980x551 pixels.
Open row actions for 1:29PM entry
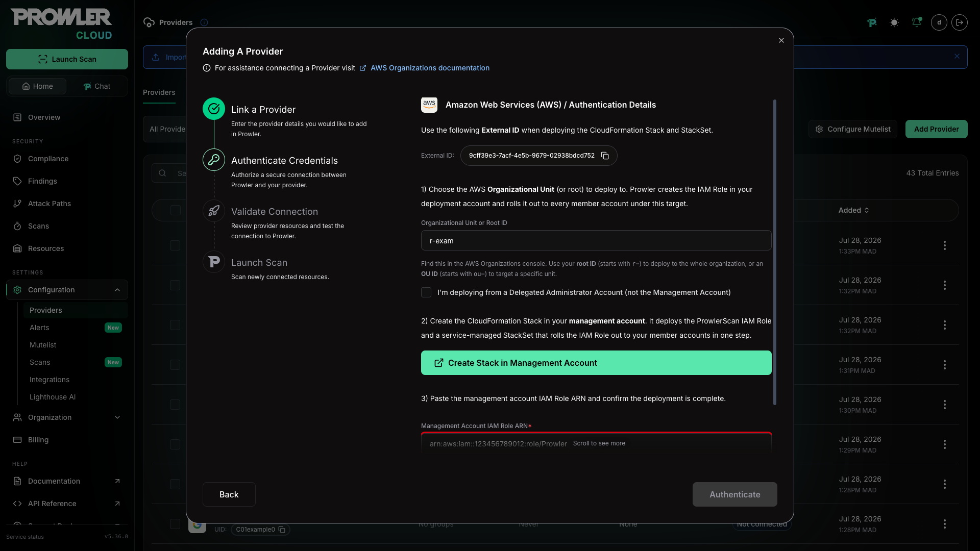coord(945,444)
